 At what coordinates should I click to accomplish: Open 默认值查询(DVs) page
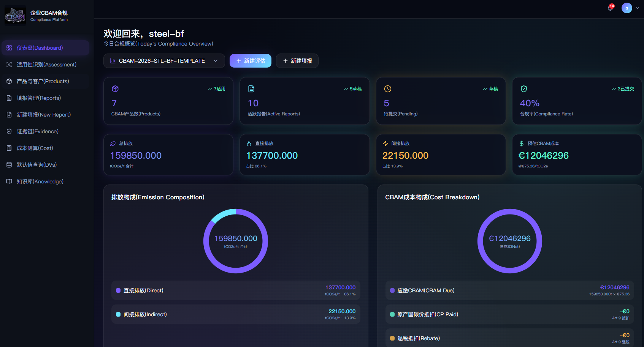click(45, 165)
